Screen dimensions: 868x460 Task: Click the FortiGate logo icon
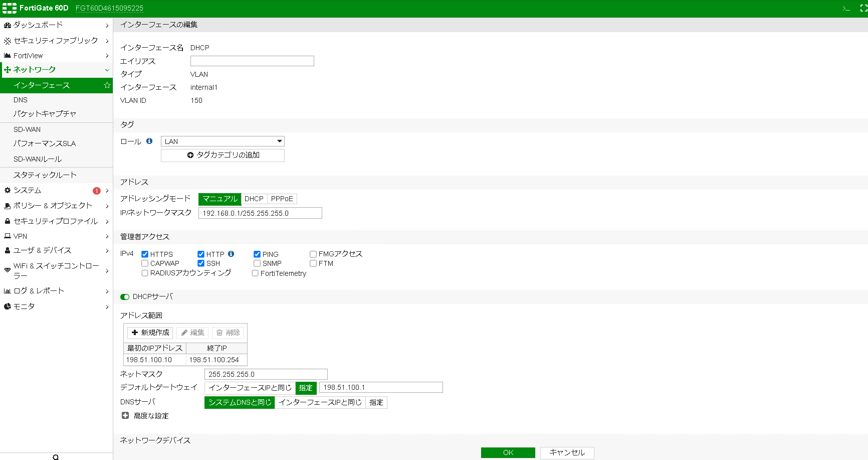click(x=10, y=8)
